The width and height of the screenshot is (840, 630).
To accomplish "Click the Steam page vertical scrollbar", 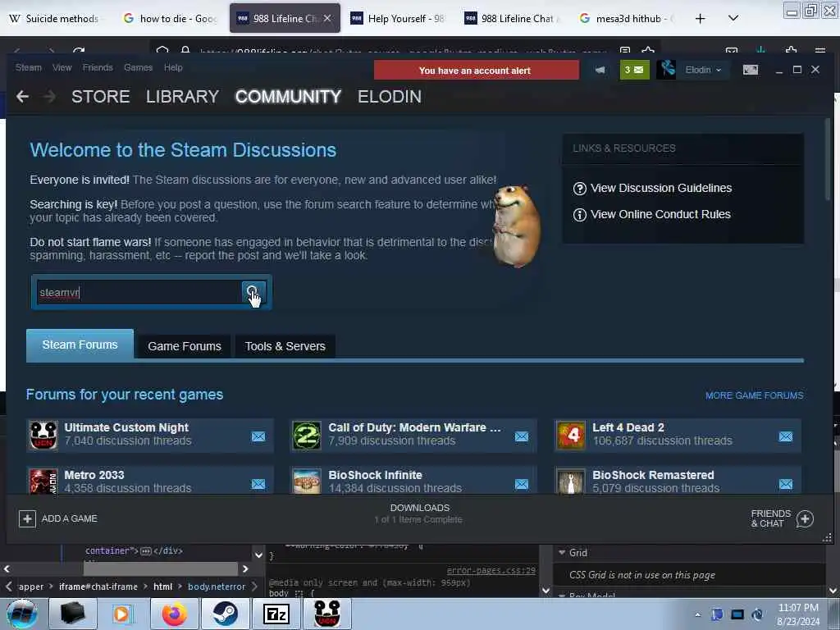I will click(828, 161).
